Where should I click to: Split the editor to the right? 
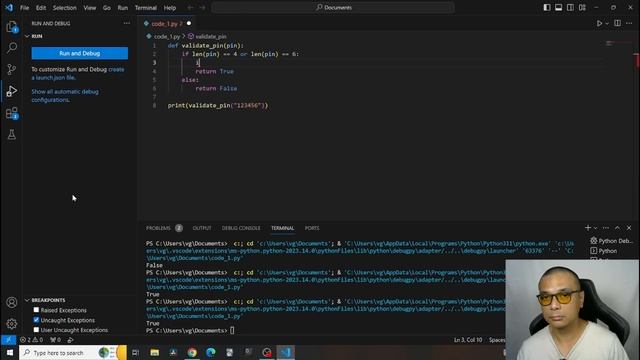(617, 23)
